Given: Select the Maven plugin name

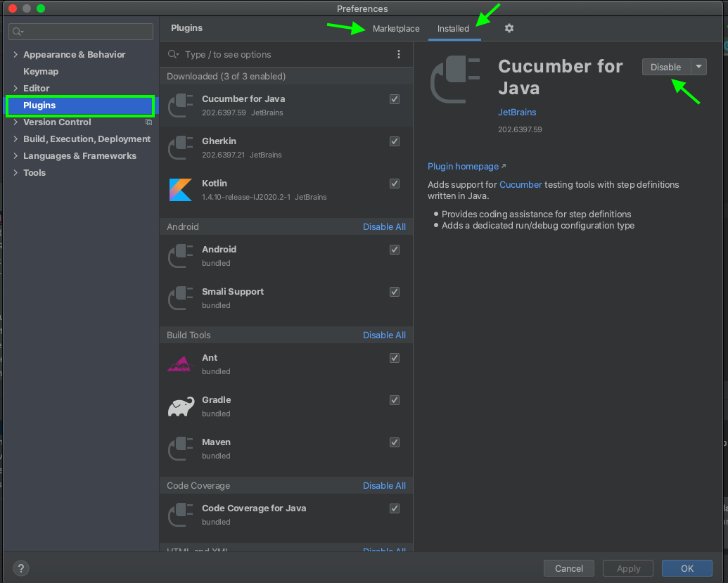Looking at the screenshot, I should (217, 442).
